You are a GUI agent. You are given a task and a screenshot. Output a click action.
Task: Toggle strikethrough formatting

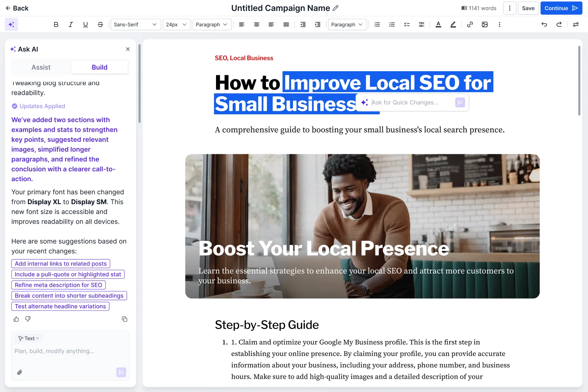tap(100, 24)
